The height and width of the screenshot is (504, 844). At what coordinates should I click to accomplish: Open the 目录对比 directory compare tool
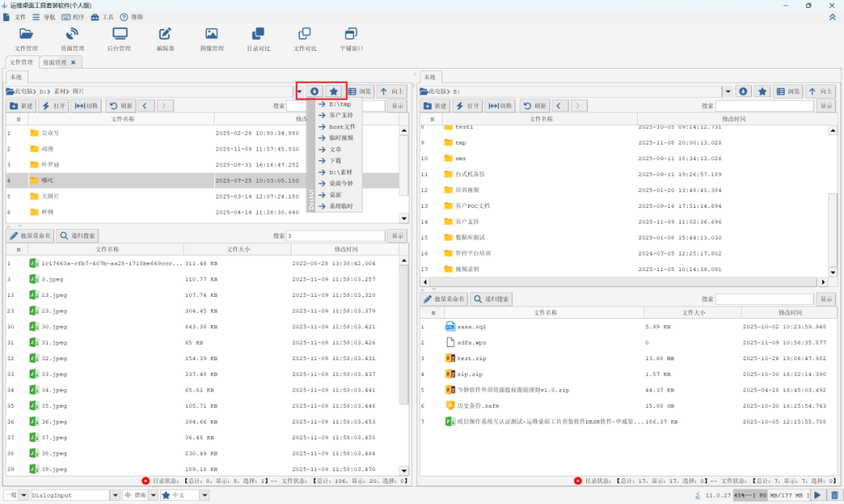click(x=259, y=40)
